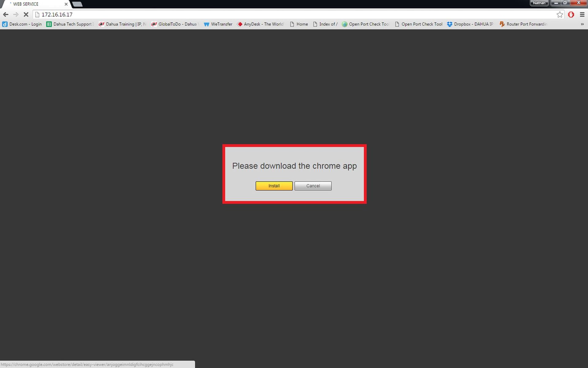Click the Cancel button in dialog
Viewport: 588px width, 368px height.
[313, 186]
